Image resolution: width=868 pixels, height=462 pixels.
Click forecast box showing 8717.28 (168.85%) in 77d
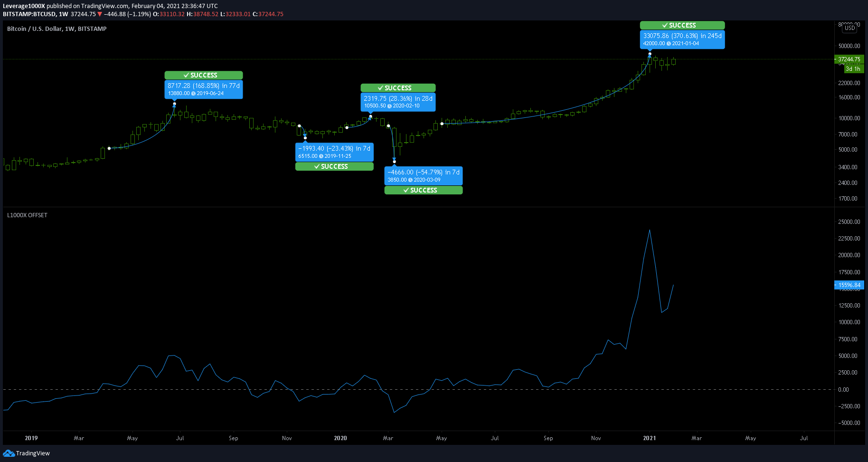204,89
